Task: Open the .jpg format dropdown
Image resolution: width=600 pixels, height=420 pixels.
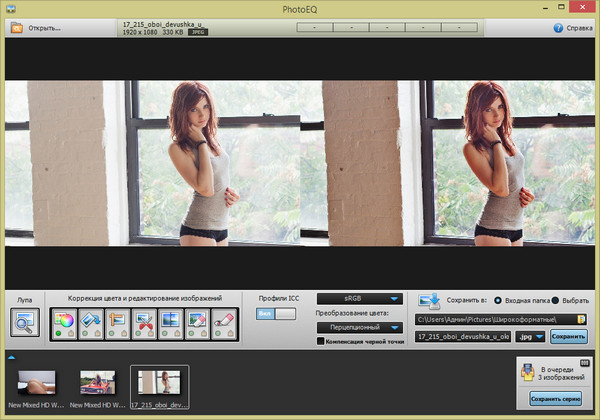Action: pos(532,337)
